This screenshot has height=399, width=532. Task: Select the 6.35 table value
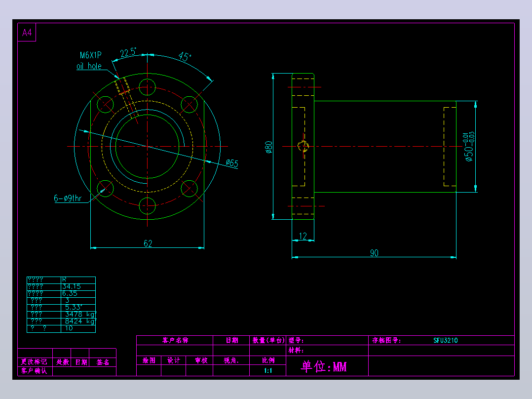point(70,293)
